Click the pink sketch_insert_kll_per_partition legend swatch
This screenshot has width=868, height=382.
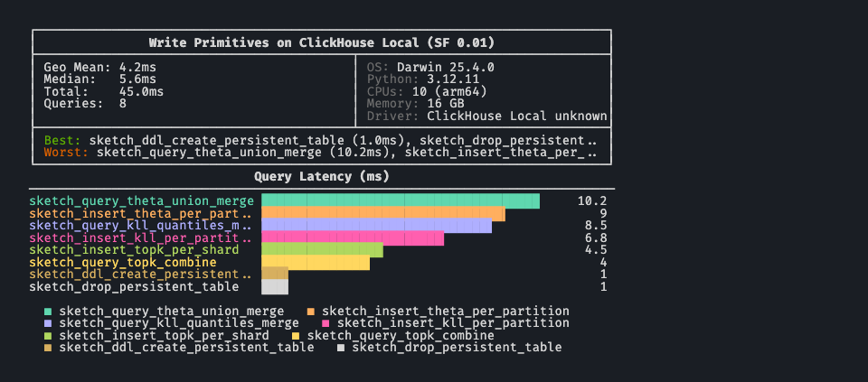326,324
